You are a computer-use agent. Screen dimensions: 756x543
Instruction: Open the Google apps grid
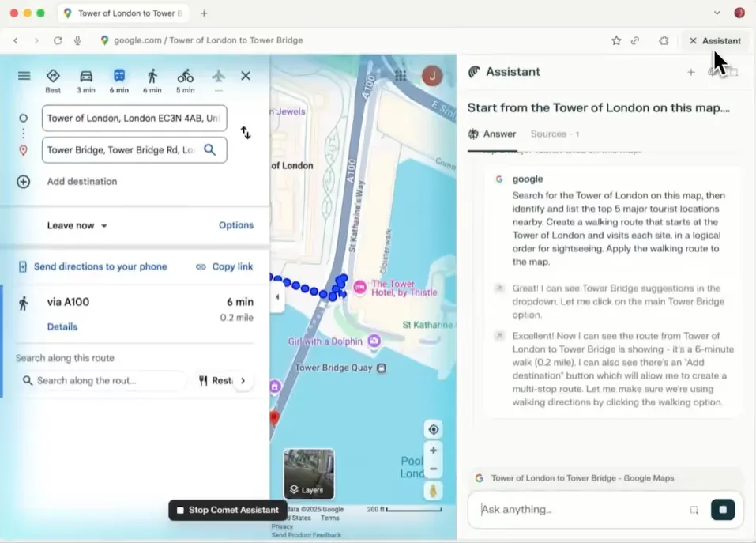click(x=401, y=76)
